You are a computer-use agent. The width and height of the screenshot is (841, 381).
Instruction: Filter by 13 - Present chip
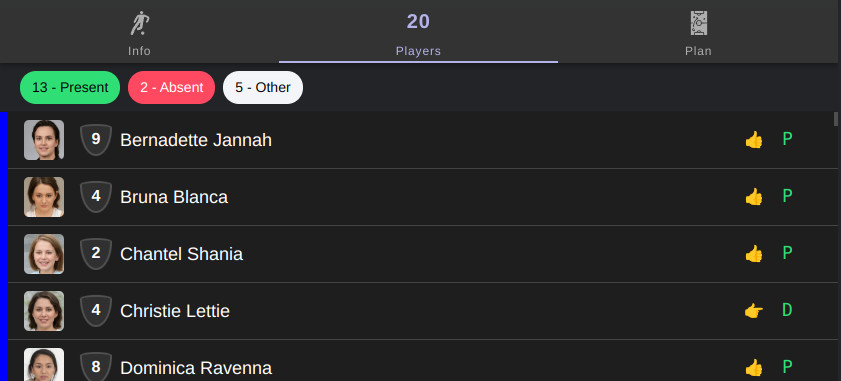click(x=70, y=87)
